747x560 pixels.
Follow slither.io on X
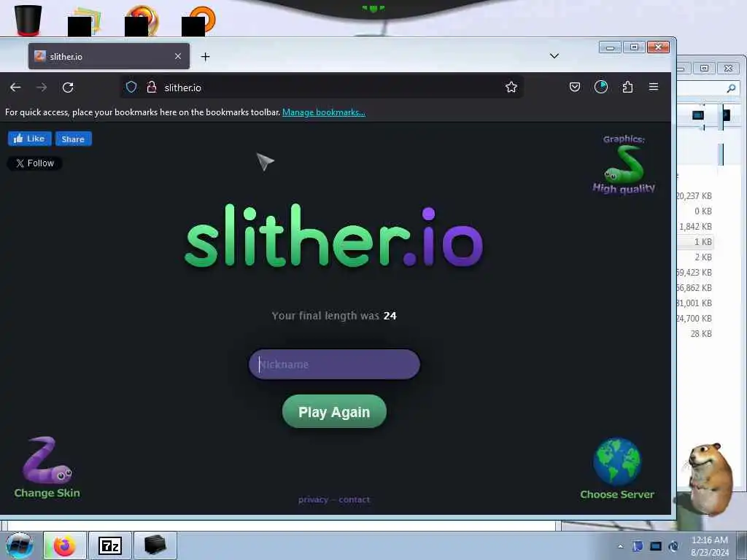(x=35, y=163)
